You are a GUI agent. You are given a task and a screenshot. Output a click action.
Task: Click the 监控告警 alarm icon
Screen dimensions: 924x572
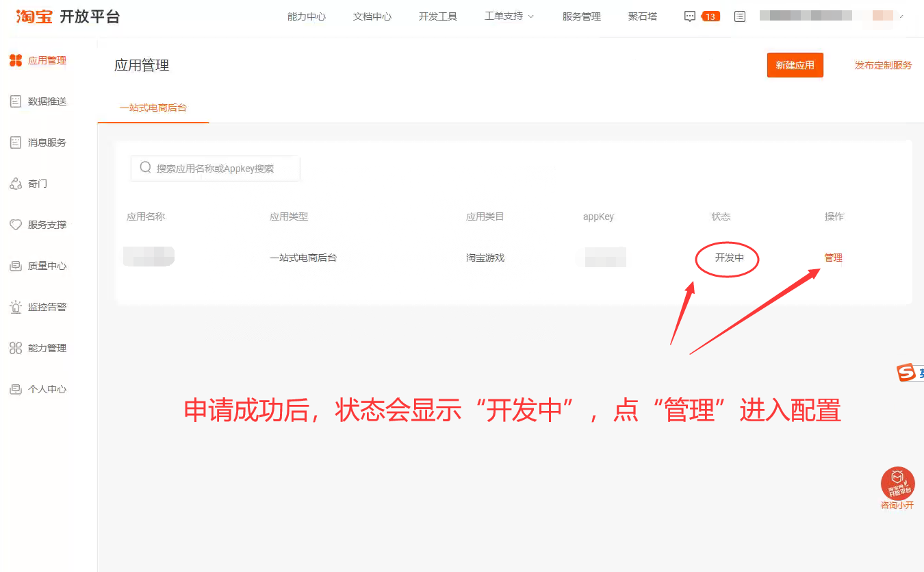tap(16, 307)
